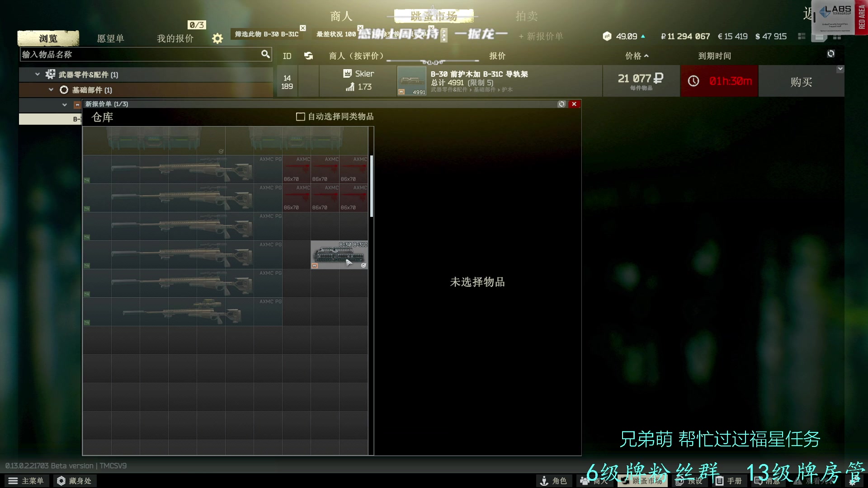Viewport: 868px width, 488px height.
Task: Click the round icon in the 新报价单 title bar
Action: pyautogui.click(x=561, y=104)
